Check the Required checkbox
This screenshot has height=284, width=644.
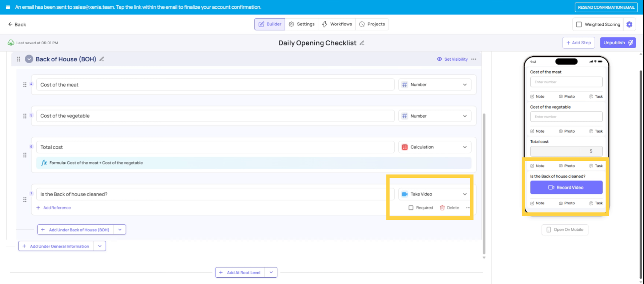[x=411, y=208]
